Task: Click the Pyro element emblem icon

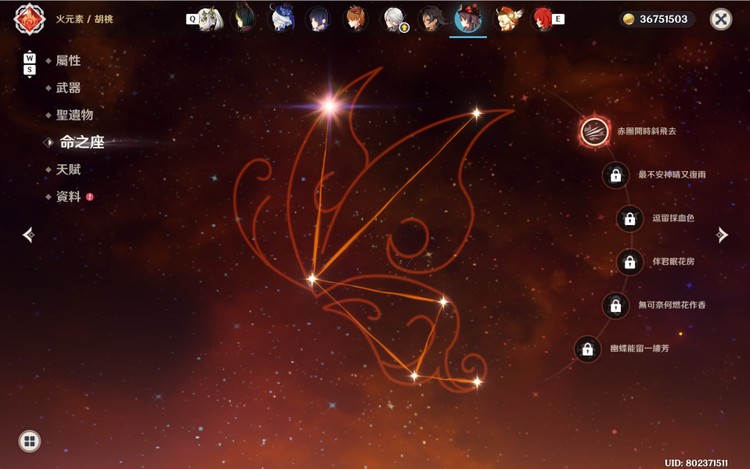Action: (x=30, y=19)
